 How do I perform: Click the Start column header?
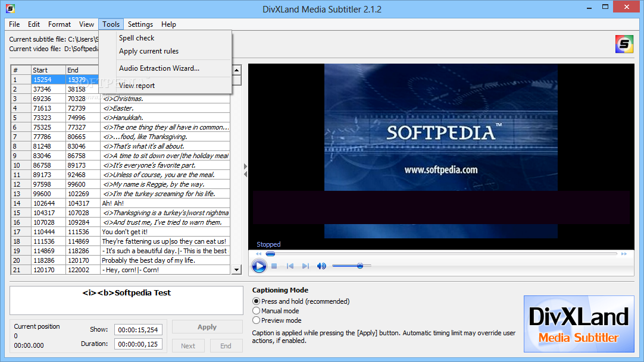[x=48, y=70]
